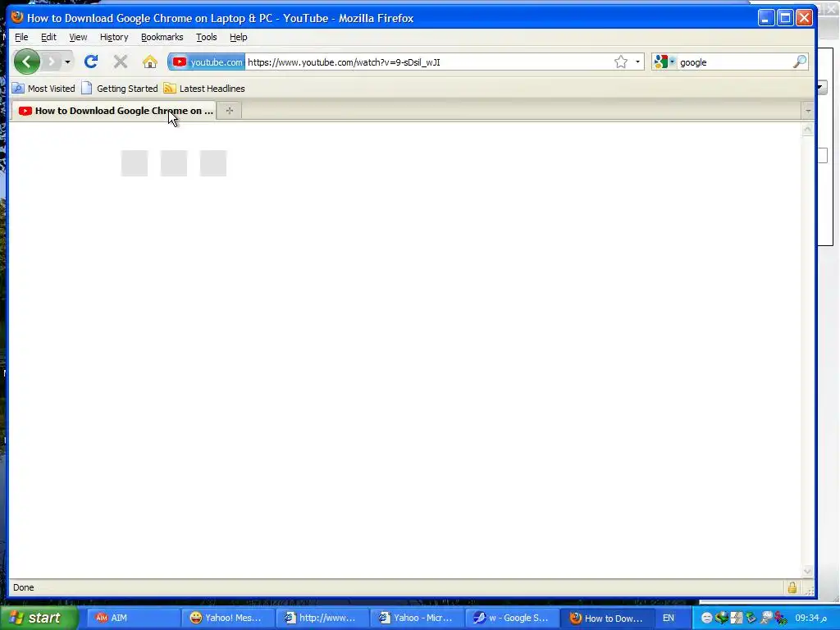Viewport: 840px width, 630px height.
Task: Click the EN language bar indicator
Action: tap(668, 618)
